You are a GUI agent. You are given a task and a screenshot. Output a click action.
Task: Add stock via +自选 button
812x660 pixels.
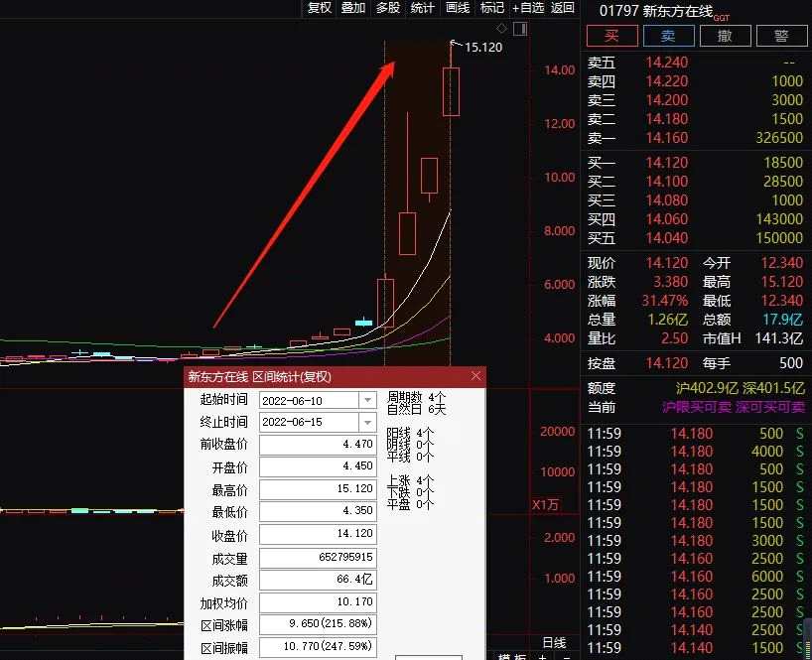click(528, 8)
